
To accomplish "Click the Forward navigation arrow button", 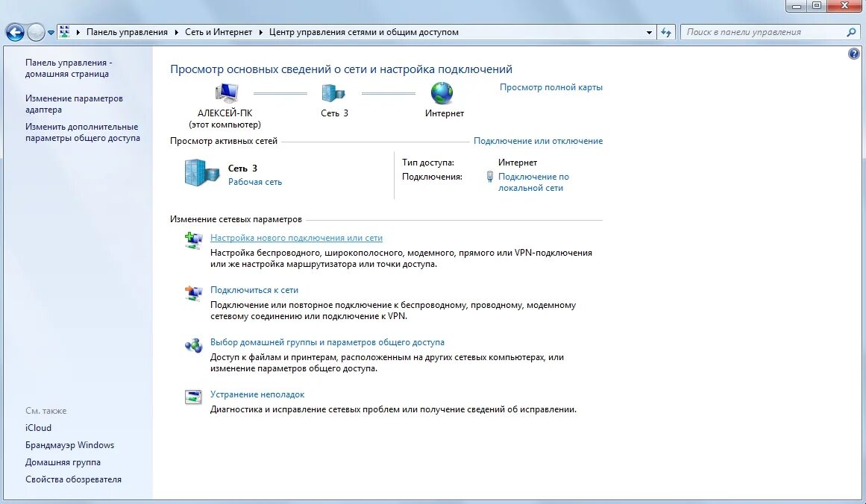I will pos(36,33).
